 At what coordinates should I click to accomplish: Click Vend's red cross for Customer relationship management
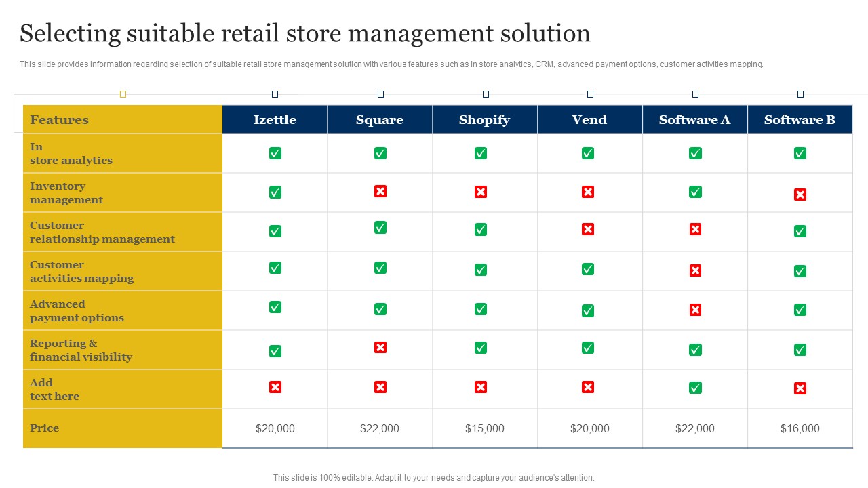[588, 229]
